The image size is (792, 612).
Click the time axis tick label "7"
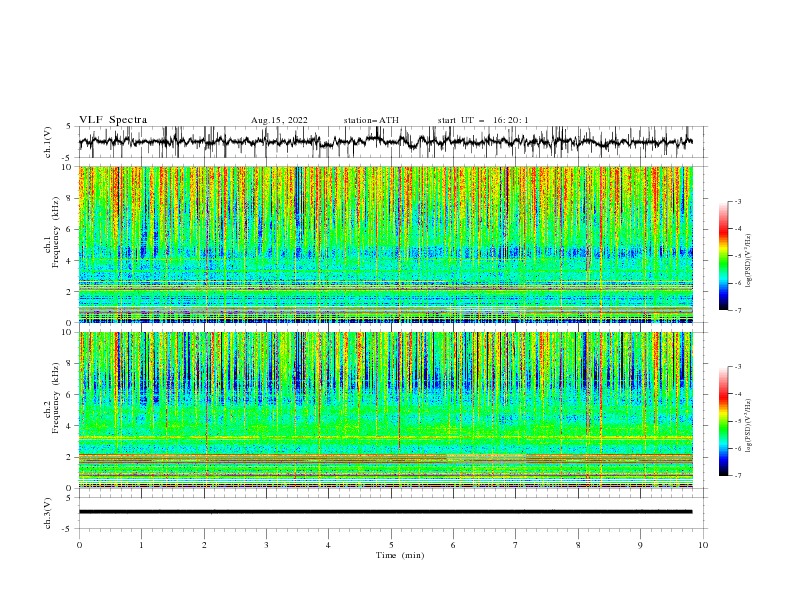coord(516,545)
